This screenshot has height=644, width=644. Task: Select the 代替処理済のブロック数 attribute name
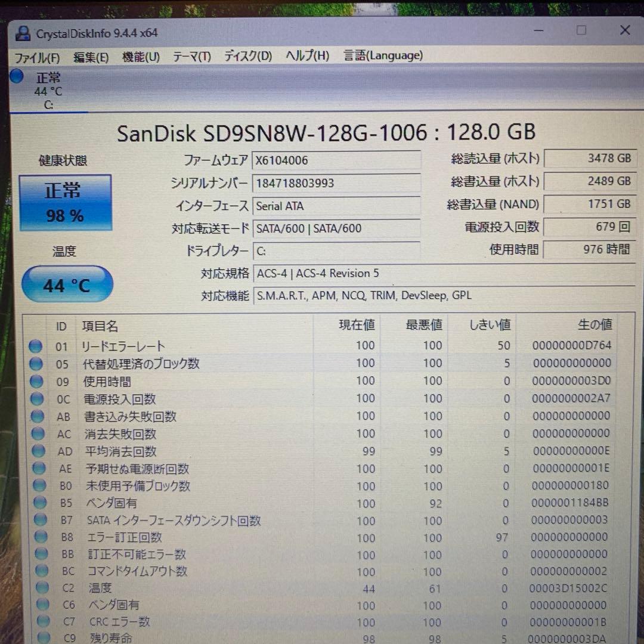[x=141, y=364]
